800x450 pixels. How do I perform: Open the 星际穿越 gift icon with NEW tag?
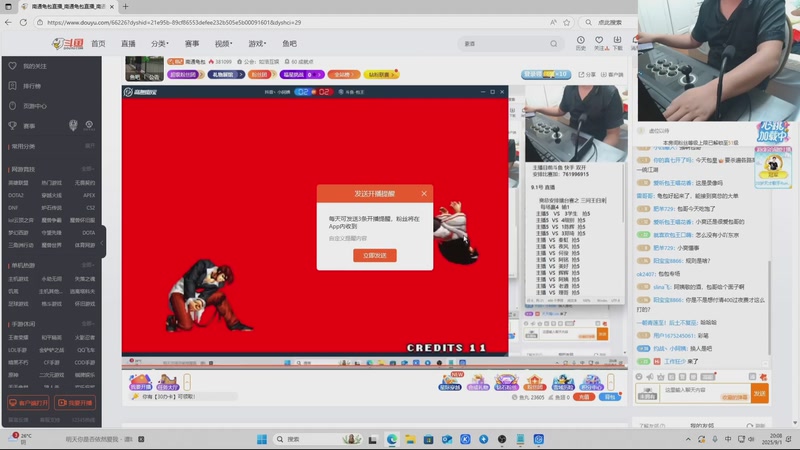[450, 381]
